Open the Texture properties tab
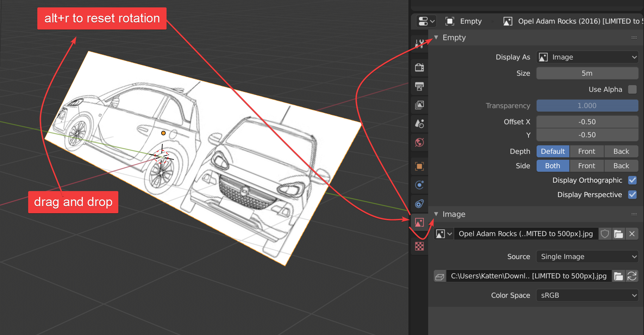This screenshot has width=644, height=335. tap(419, 246)
